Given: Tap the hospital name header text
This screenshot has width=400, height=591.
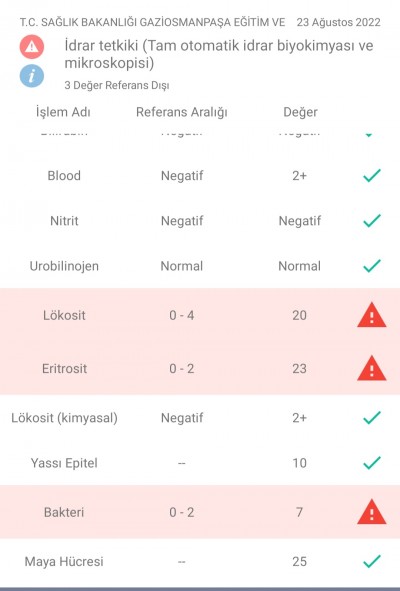Looking at the screenshot, I should pyautogui.click(x=152, y=22).
